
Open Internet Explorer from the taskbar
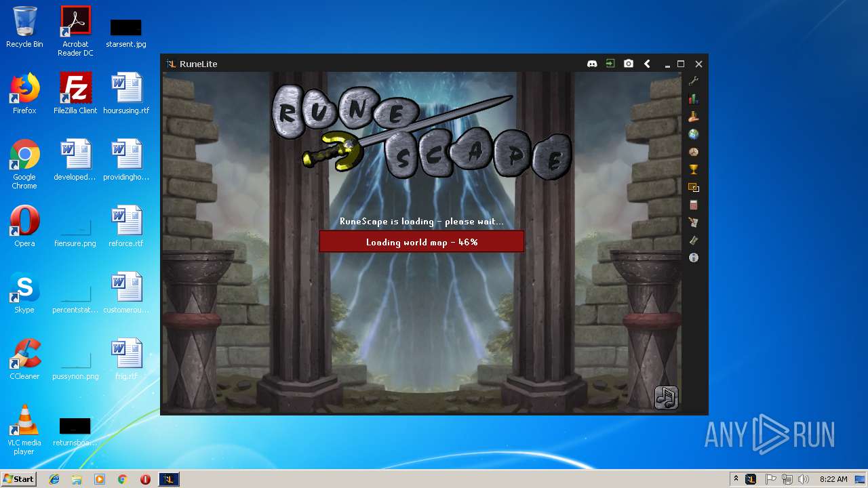pos(54,479)
